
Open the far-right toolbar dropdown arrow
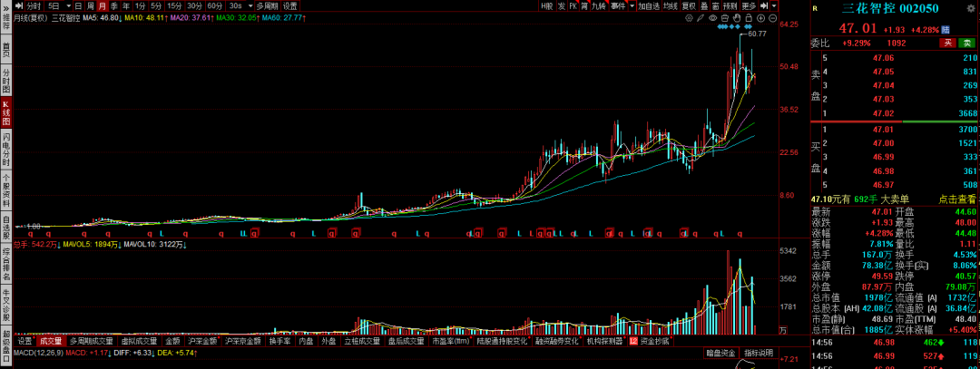pyautogui.click(x=774, y=5)
